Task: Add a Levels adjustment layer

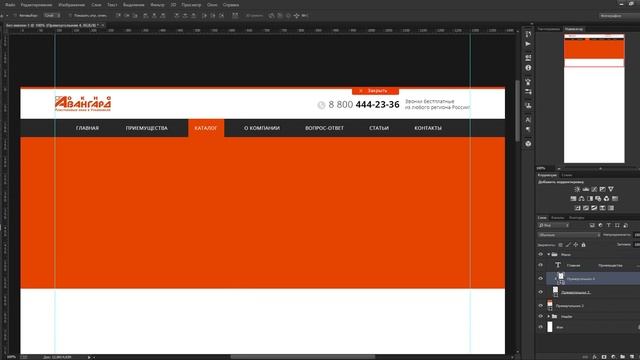Action: (586, 189)
